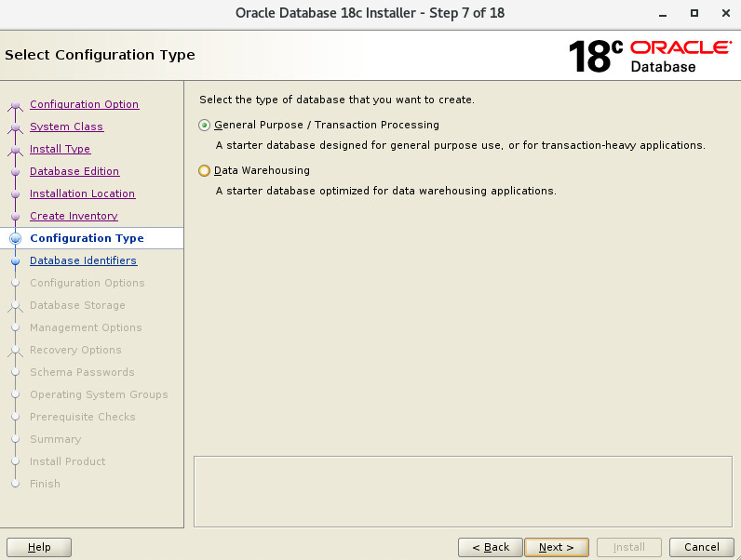Click the Recovery Options grayed step text

pyautogui.click(x=75, y=350)
